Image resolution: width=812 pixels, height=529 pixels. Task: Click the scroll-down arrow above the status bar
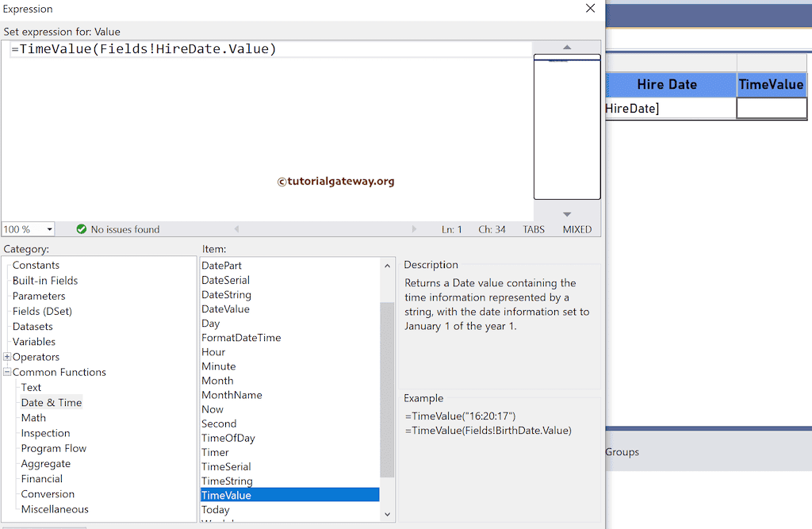pos(567,213)
